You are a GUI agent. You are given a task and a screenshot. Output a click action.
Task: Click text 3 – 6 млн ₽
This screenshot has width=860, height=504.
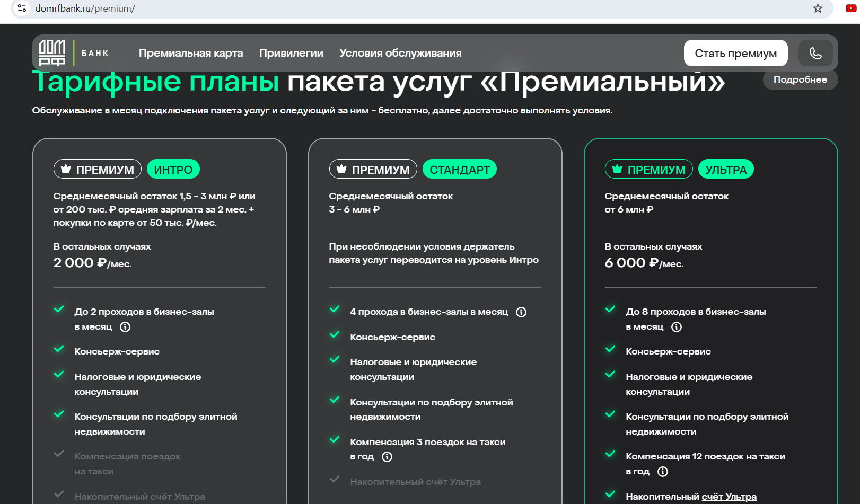(x=354, y=209)
